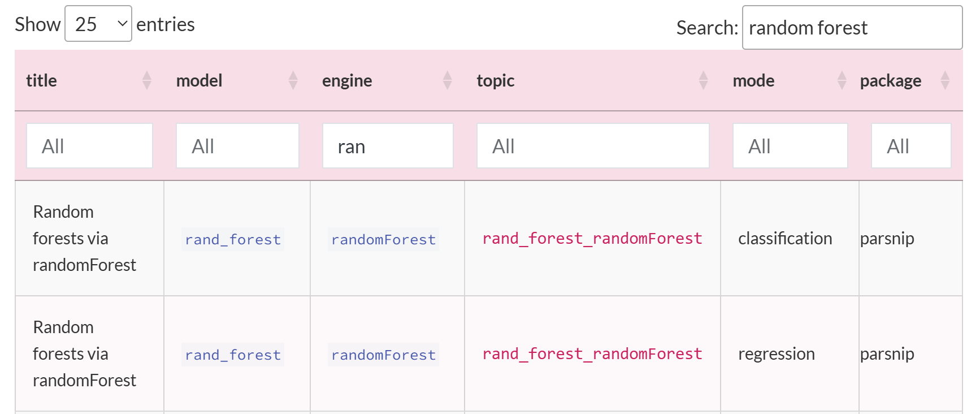Click the title filter field
The height and width of the screenshot is (414, 980).
[89, 146]
